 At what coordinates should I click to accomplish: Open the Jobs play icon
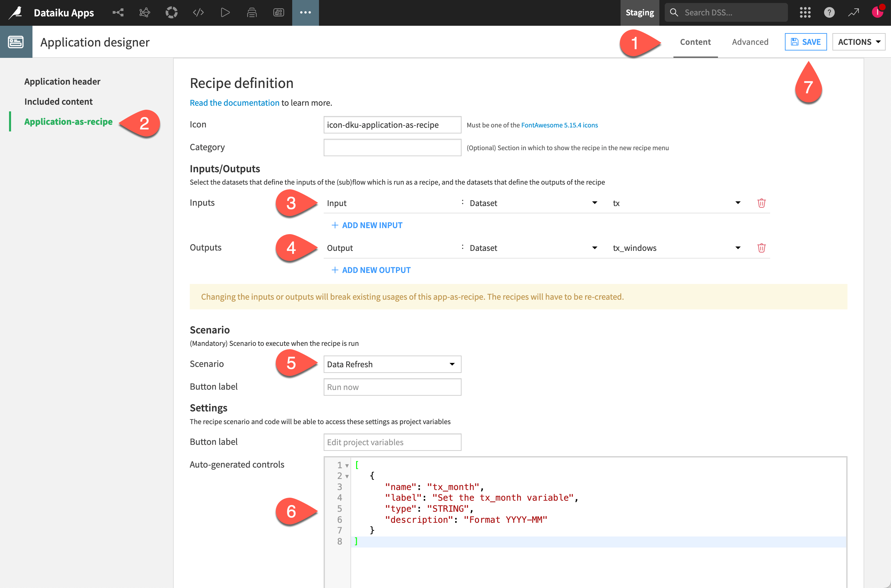click(226, 12)
